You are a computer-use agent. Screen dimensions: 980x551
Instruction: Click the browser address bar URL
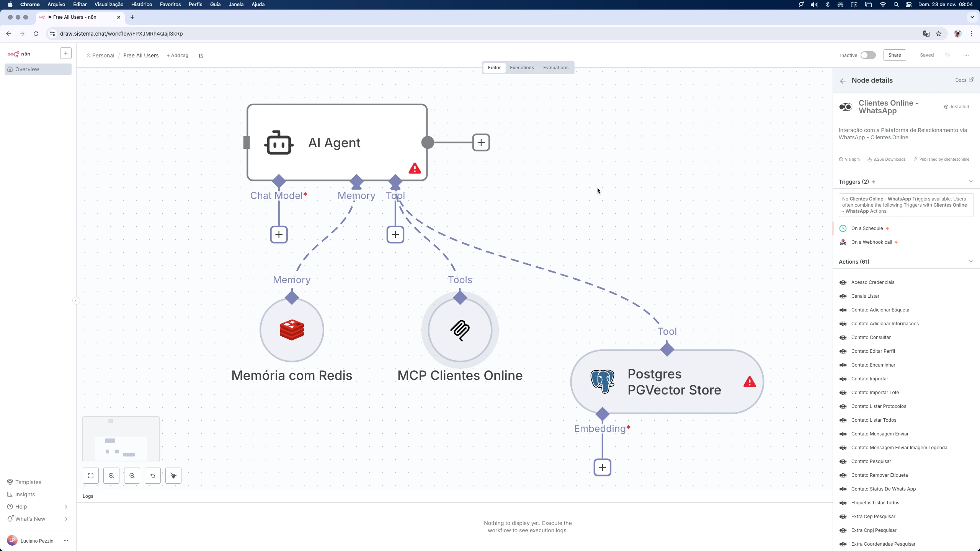coord(121,34)
